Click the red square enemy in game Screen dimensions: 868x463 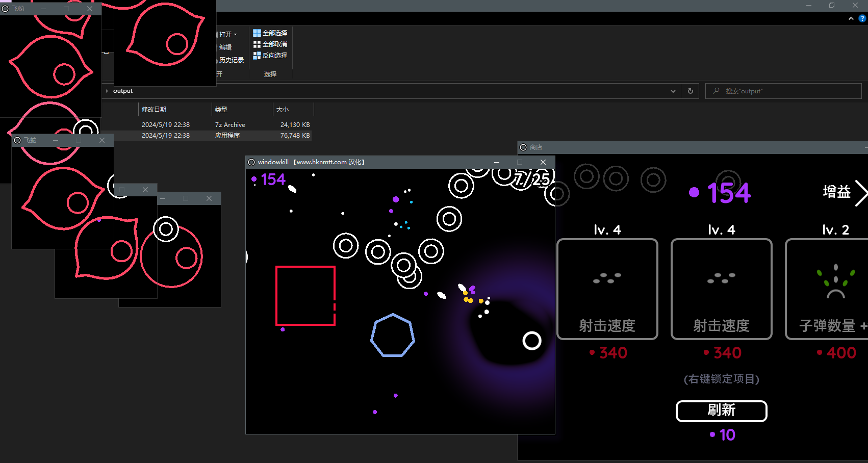(x=305, y=296)
